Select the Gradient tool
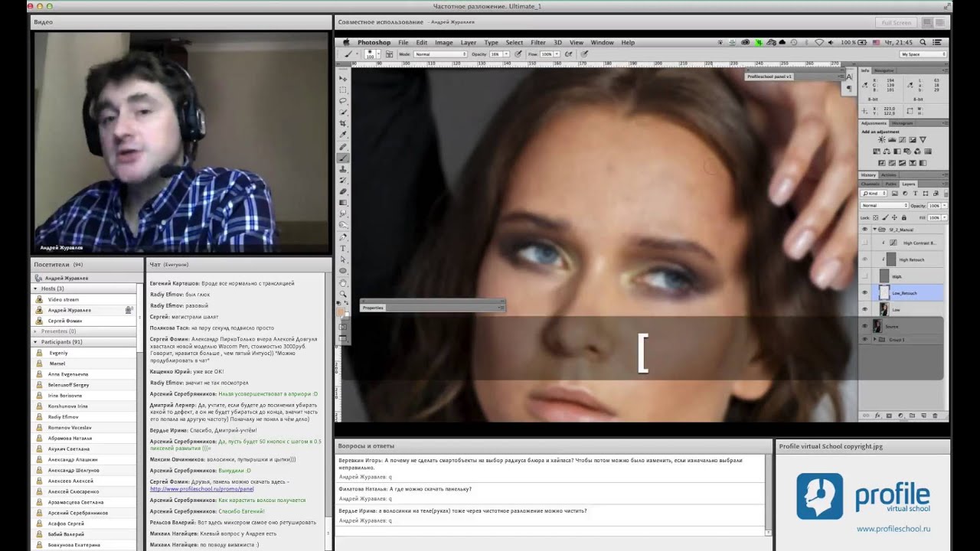 [343, 203]
